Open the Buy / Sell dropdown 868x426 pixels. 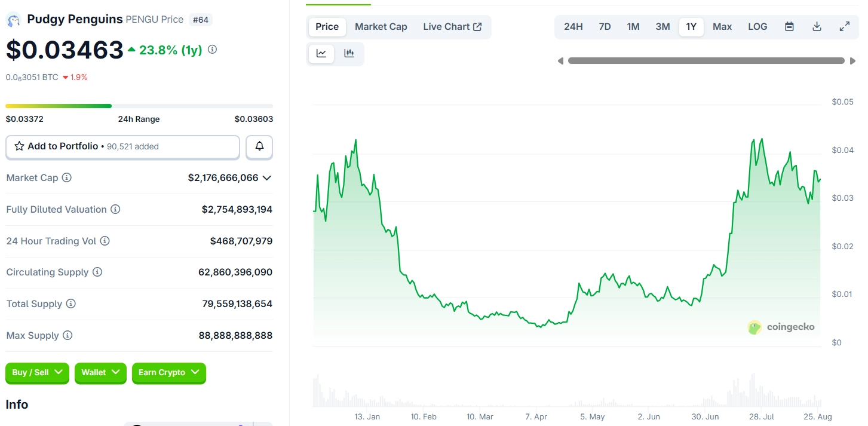37,373
